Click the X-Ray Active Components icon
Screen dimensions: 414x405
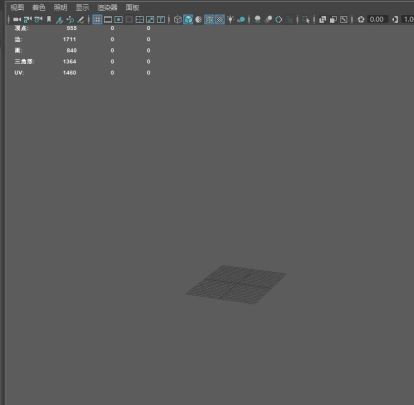point(333,20)
